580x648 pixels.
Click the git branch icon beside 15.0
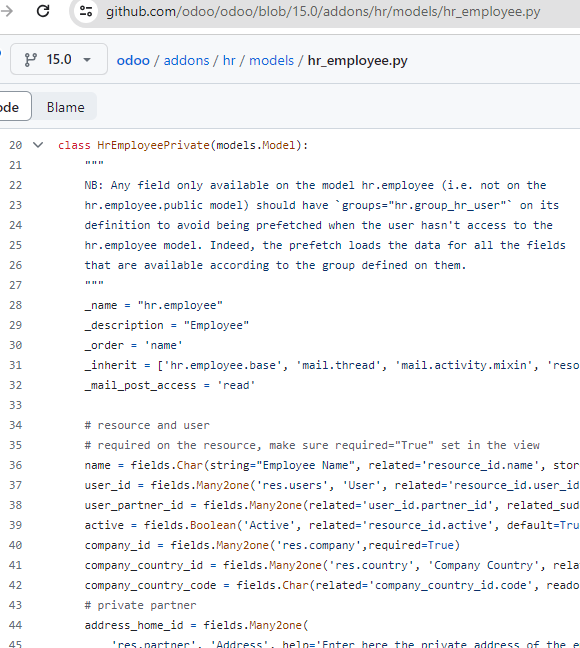pos(31,60)
